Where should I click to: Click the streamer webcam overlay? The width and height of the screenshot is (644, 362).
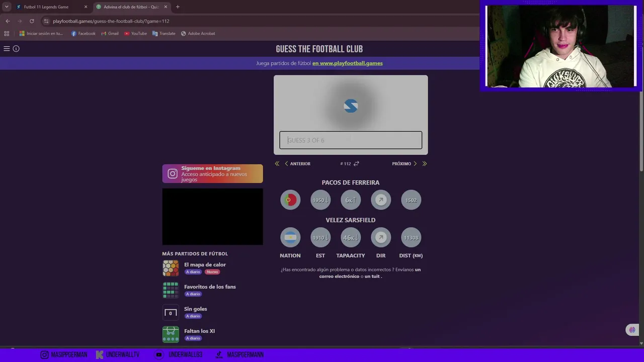tap(561, 47)
